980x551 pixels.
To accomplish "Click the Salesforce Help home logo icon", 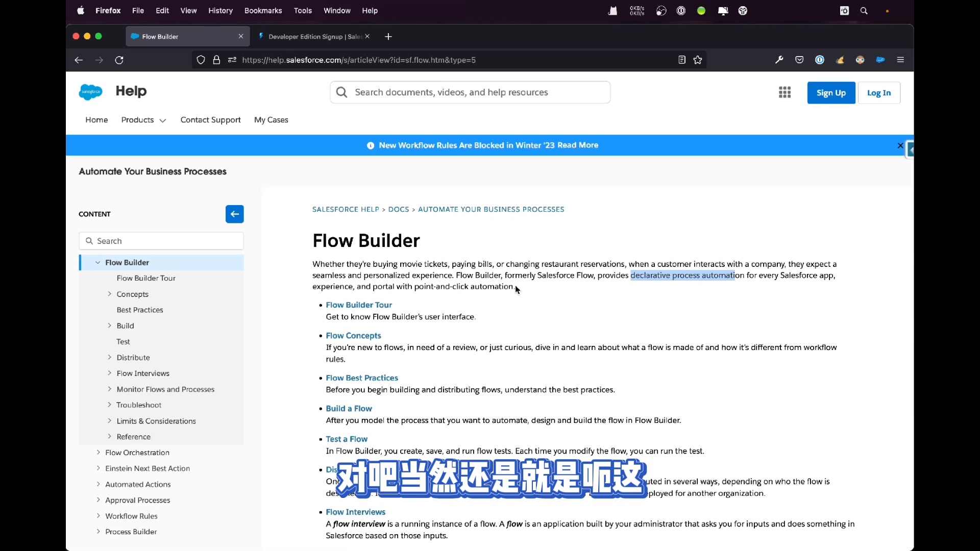I will point(90,92).
